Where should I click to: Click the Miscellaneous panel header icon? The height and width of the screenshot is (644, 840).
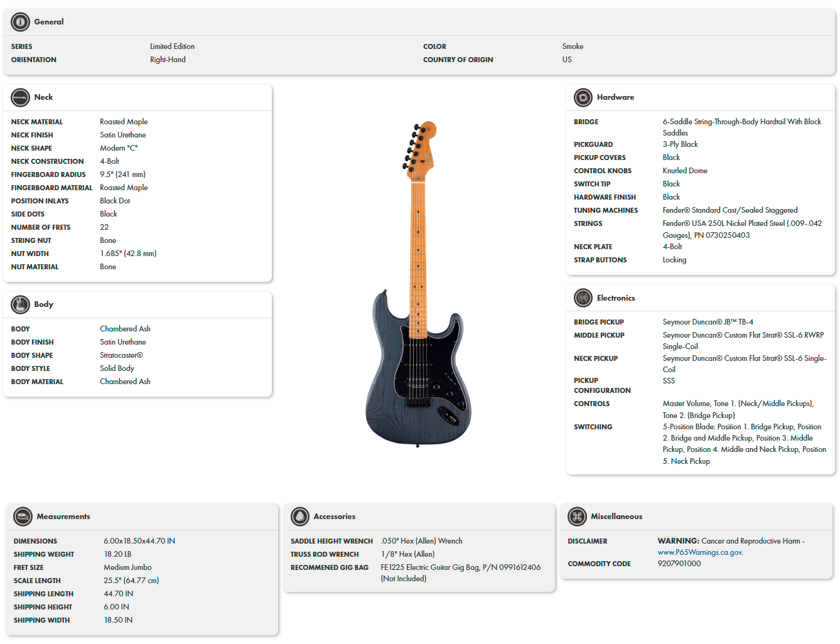[x=578, y=516]
